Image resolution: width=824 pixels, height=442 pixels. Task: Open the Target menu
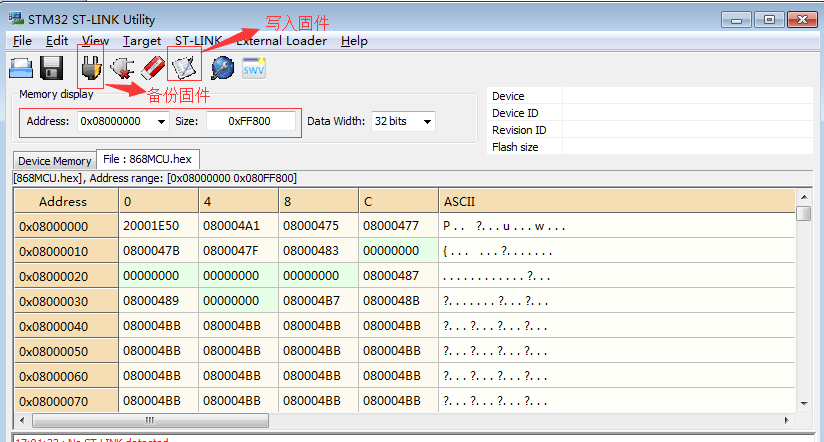(x=142, y=41)
